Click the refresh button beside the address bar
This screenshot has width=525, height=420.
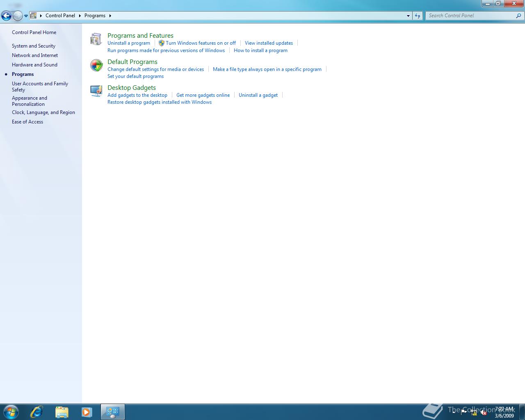pyautogui.click(x=418, y=15)
